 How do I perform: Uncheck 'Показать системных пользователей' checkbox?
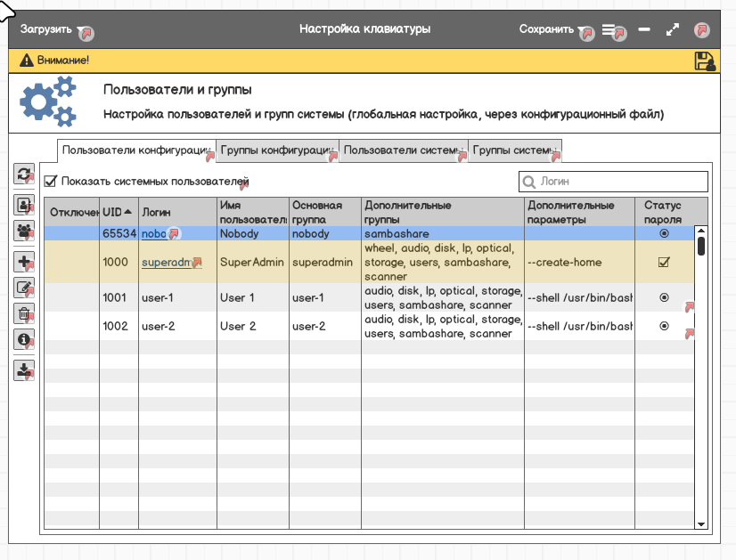click(x=51, y=182)
